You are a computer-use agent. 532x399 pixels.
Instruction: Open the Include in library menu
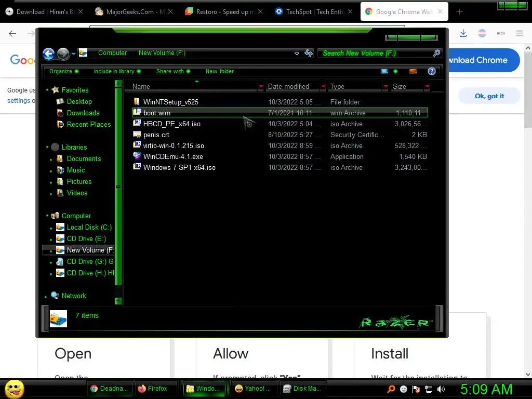(x=117, y=71)
